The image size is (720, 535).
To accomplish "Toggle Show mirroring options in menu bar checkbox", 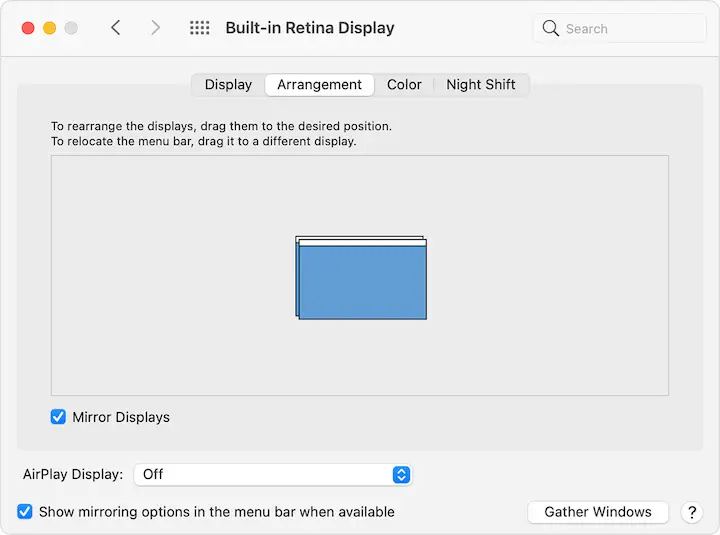I will point(25,511).
